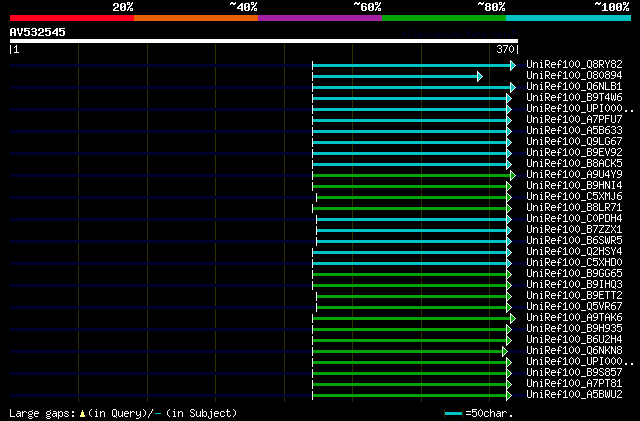This screenshot has width=640, height=421.
Task: Click the 370 query end position label
Action: click(x=505, y=49)
